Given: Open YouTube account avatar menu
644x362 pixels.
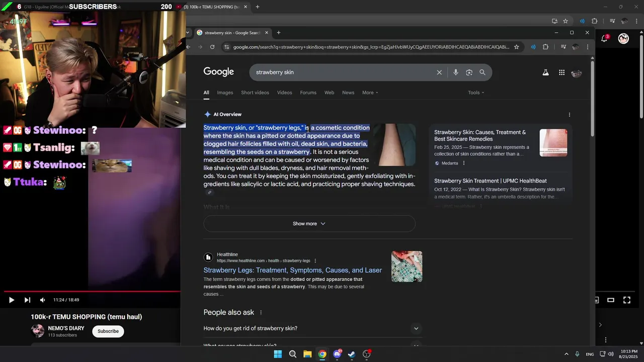Looking at the screenshot, I should click(x=623, y=39).
